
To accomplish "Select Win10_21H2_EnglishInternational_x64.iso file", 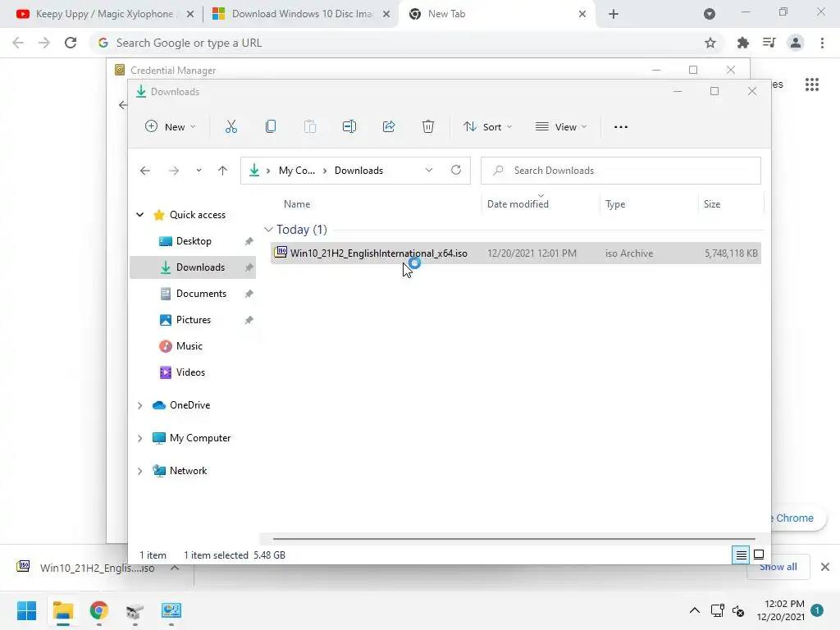I will point(516,253).
